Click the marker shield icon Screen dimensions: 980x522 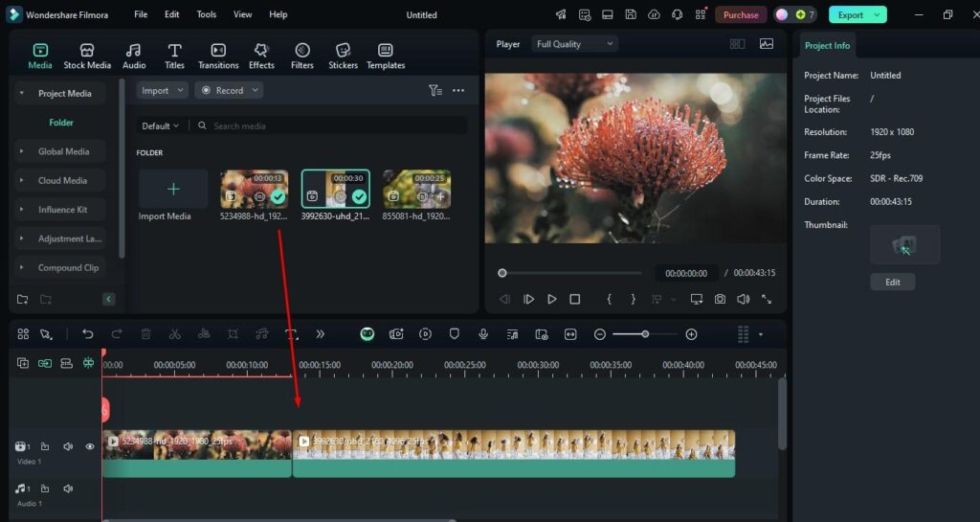(455, 334)
